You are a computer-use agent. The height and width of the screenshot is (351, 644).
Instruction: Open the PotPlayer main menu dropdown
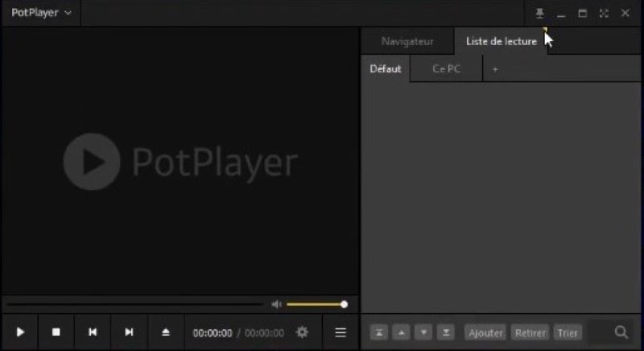pos(41,13)
